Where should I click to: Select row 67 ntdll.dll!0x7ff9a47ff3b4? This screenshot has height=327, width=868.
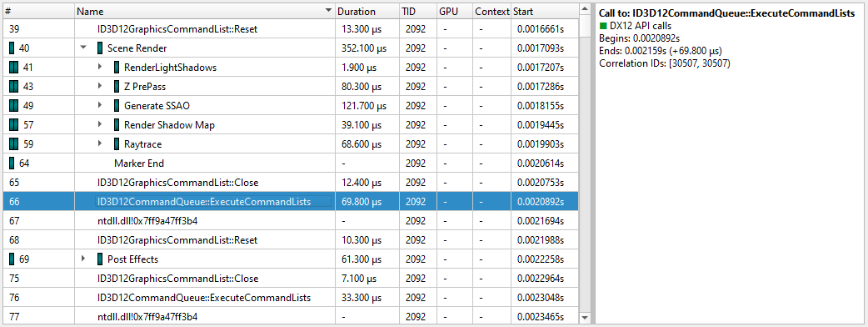[291, 220]
